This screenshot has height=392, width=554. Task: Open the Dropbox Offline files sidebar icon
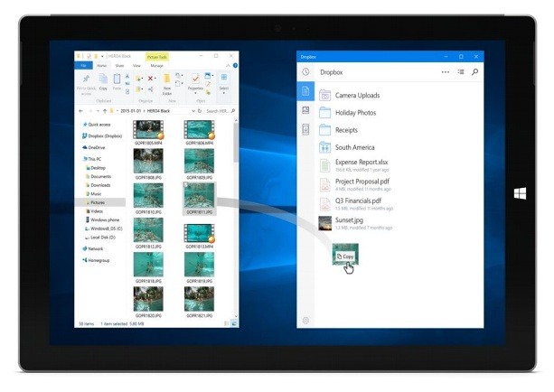click(305, 129)
